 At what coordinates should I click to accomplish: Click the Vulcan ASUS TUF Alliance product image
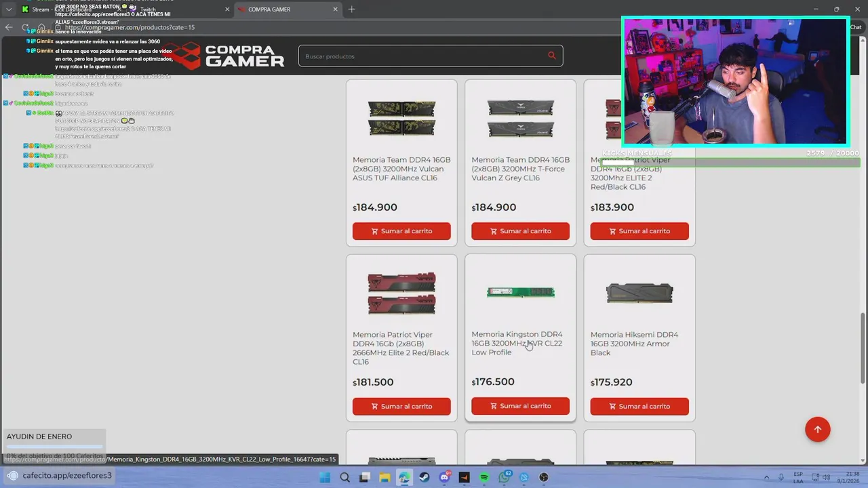(401, 118)
